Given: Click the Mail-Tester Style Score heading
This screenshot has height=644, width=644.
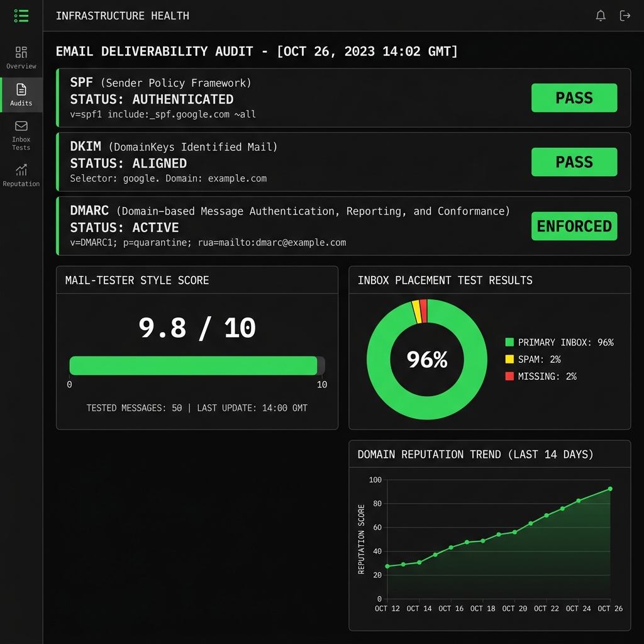Looking at the screenshot, I should tap(136, 280).
